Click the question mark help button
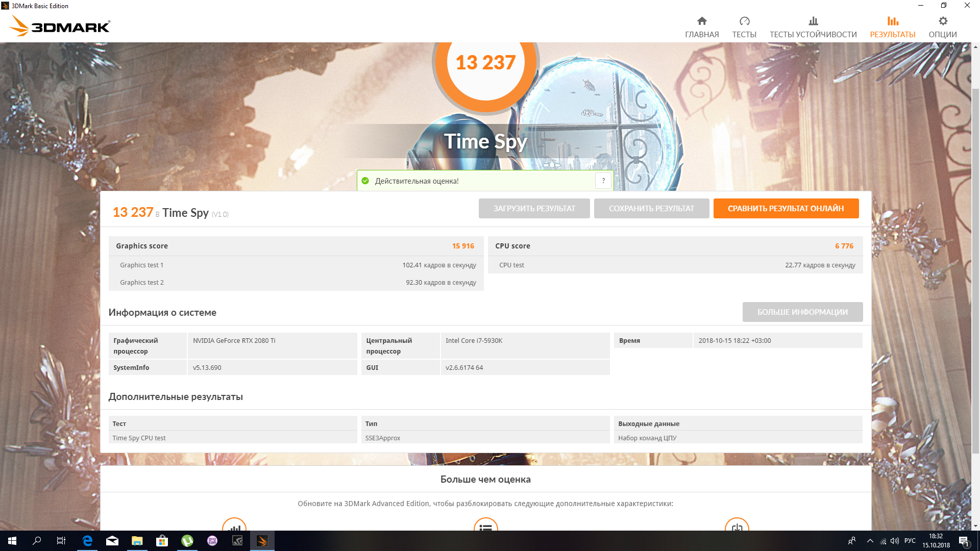The width and height of the screenshot is (980, 551). click(603, 181)
